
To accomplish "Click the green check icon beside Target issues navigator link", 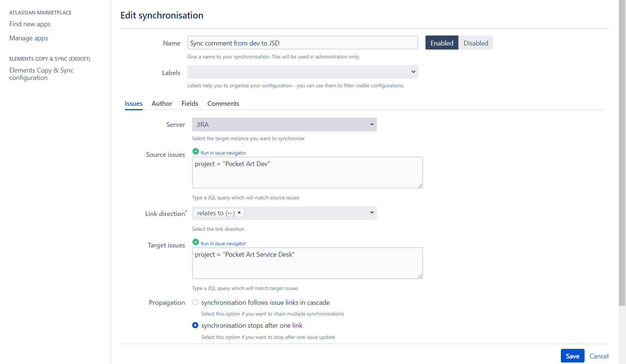I will coord(195,242).
